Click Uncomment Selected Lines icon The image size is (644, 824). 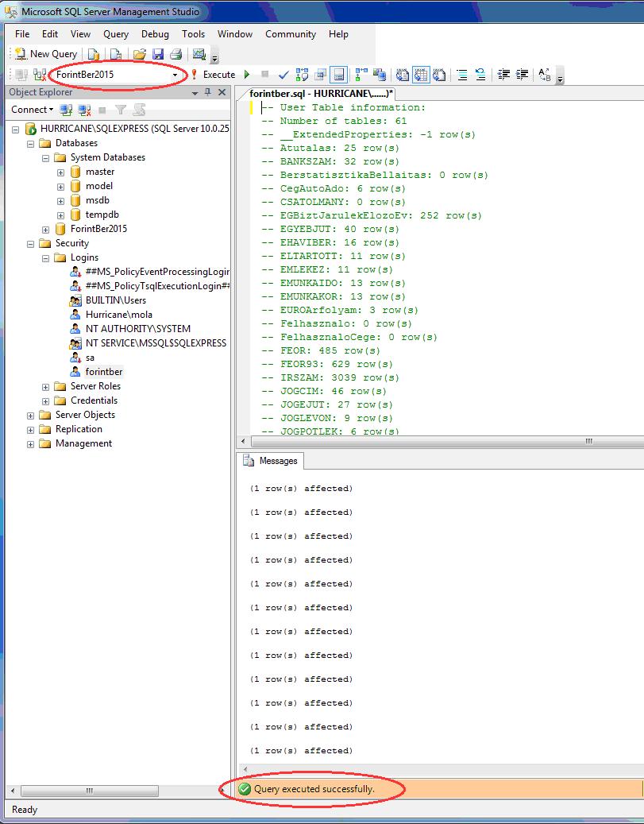pos(480,75)
